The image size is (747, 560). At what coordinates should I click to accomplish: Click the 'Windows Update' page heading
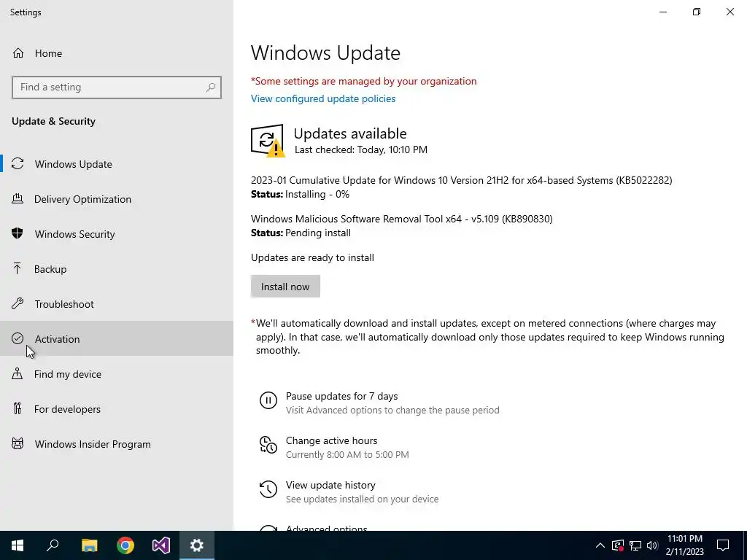pos(325,52)
